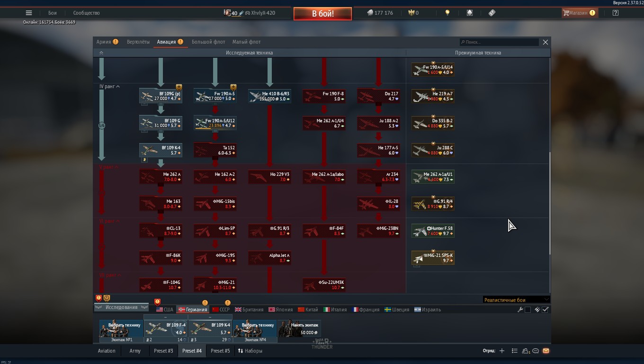644x364 pixels.
Task: Open the chat bubble icon
Action: click(x=536, y=351)
